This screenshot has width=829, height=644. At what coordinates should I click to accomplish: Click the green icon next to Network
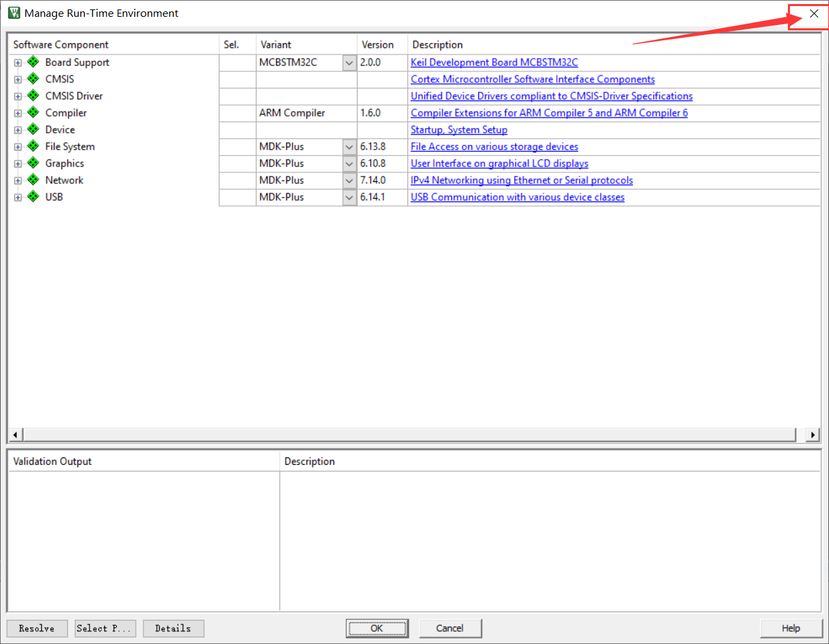(33, 180)
